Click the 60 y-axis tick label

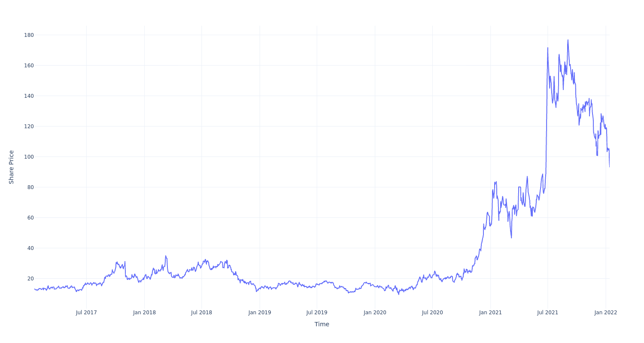point(30,217)
